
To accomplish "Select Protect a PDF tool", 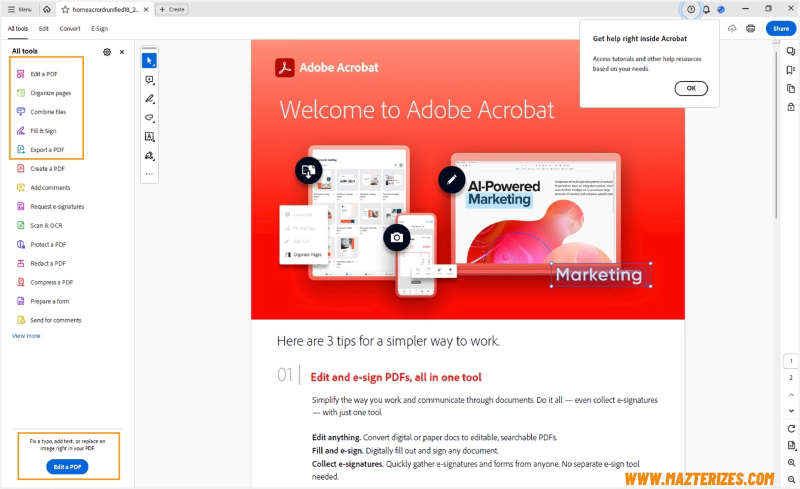I will pos(48,244).
